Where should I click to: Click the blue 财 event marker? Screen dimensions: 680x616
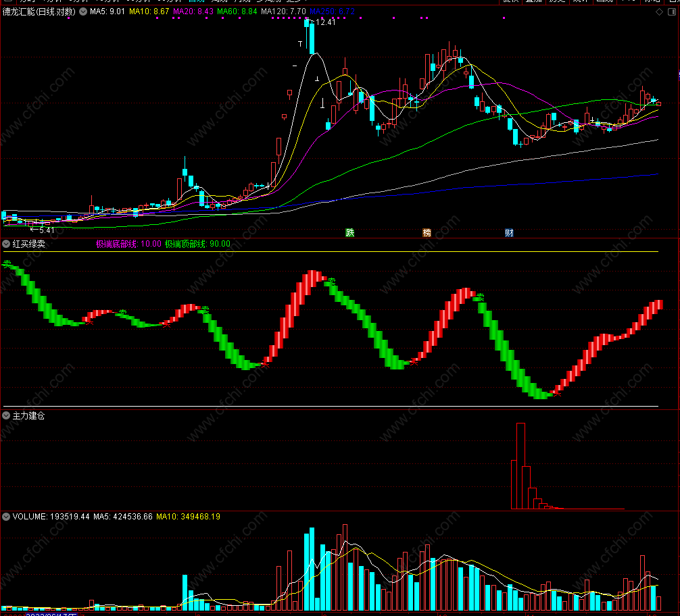pos(509,233)
